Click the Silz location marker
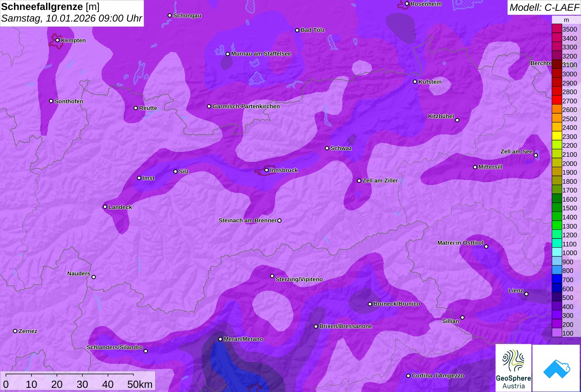The height and width of the screenshot is (392, 581). click(x=176, y=171)
